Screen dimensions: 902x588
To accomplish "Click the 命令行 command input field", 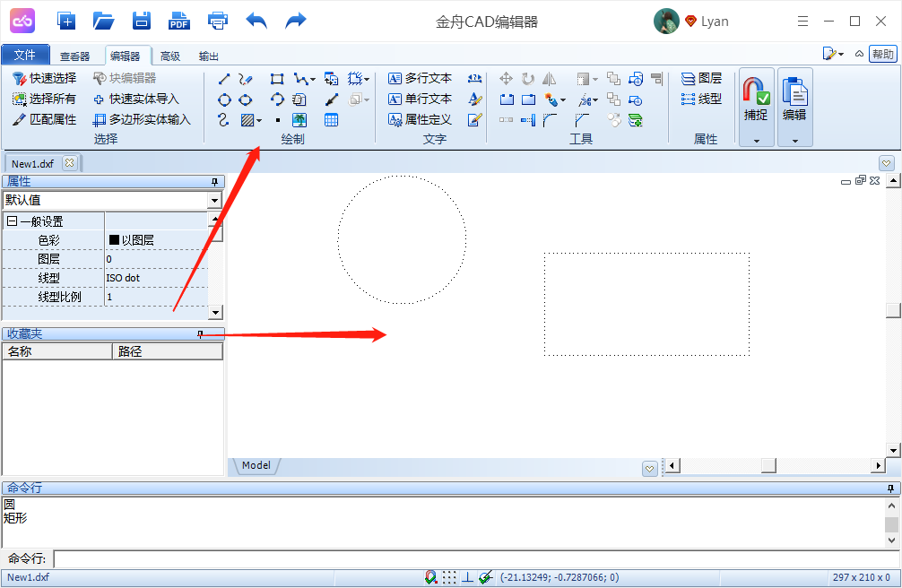I will point(473,559).
